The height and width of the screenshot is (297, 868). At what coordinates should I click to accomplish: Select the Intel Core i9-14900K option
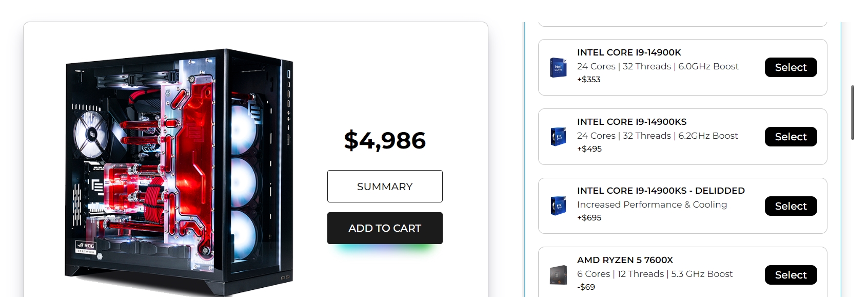pyautogui.click(x=791, y=67)
